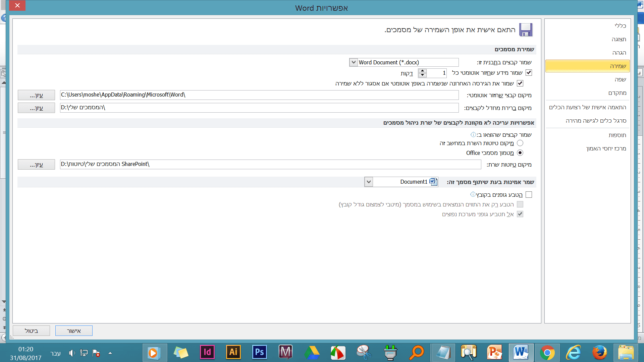
Task: Launch Adobe Illustrator taskbar icon
Action: click(233, 352)
